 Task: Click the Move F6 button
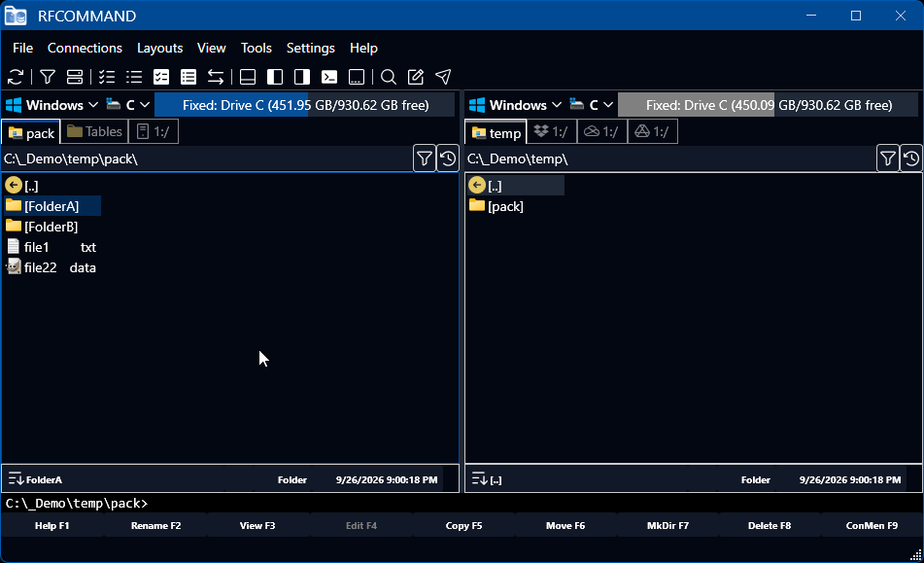pos(565,525)
